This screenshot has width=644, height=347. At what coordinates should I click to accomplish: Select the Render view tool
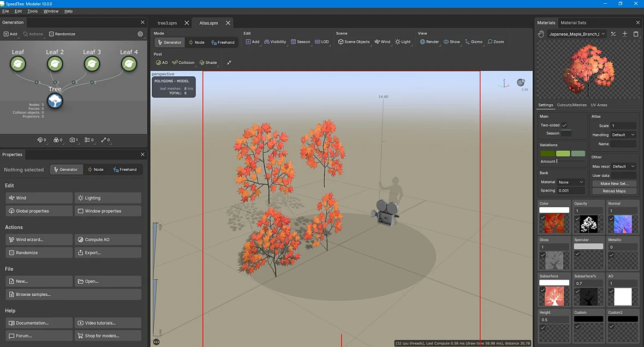point(429,42)
